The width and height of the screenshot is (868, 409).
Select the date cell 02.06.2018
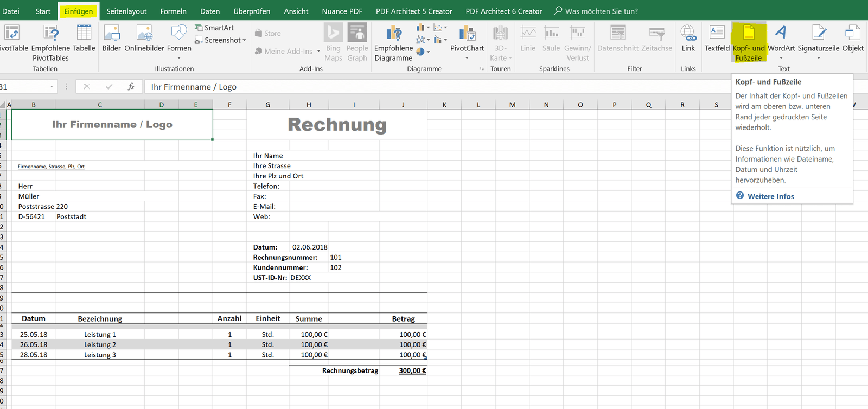tap(310, 247)
